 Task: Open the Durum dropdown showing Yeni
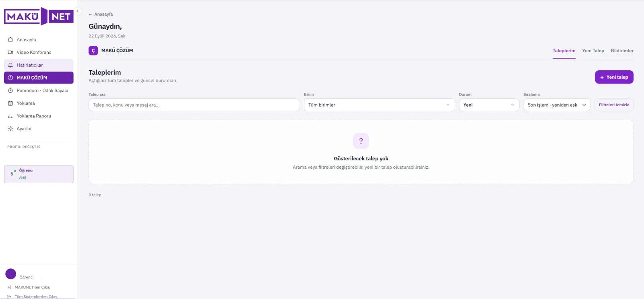coord(489,105)
